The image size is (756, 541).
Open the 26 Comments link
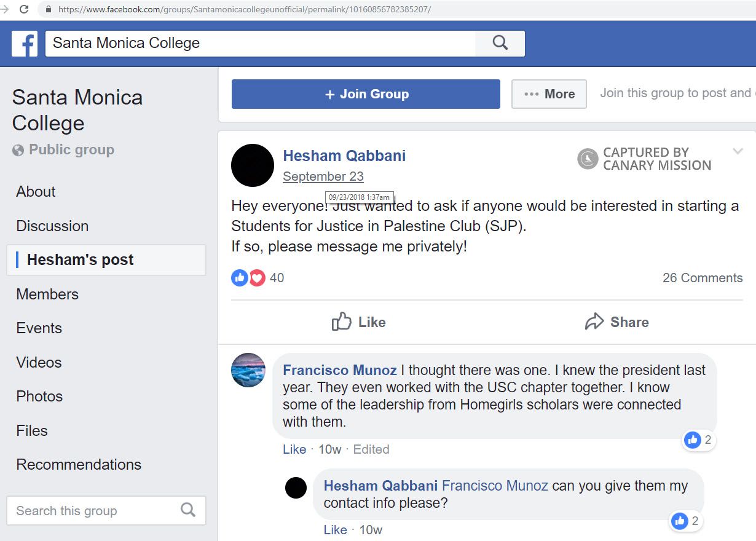point(703,278)
